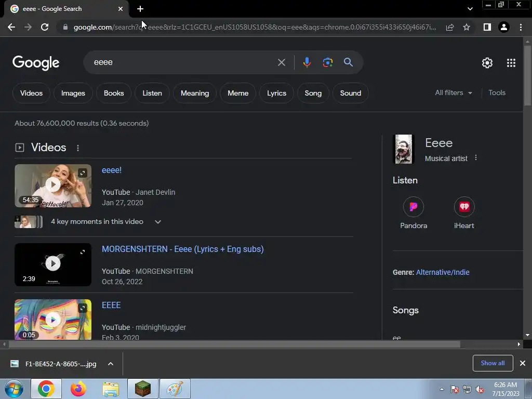Open Paint from the taskbar
This screenshot has width=532, height=399.
coord(175,389)
